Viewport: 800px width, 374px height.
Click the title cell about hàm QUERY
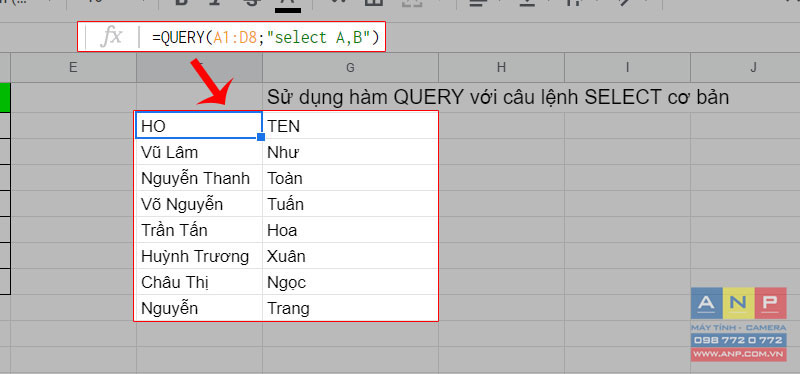click(x=498, y=97)
